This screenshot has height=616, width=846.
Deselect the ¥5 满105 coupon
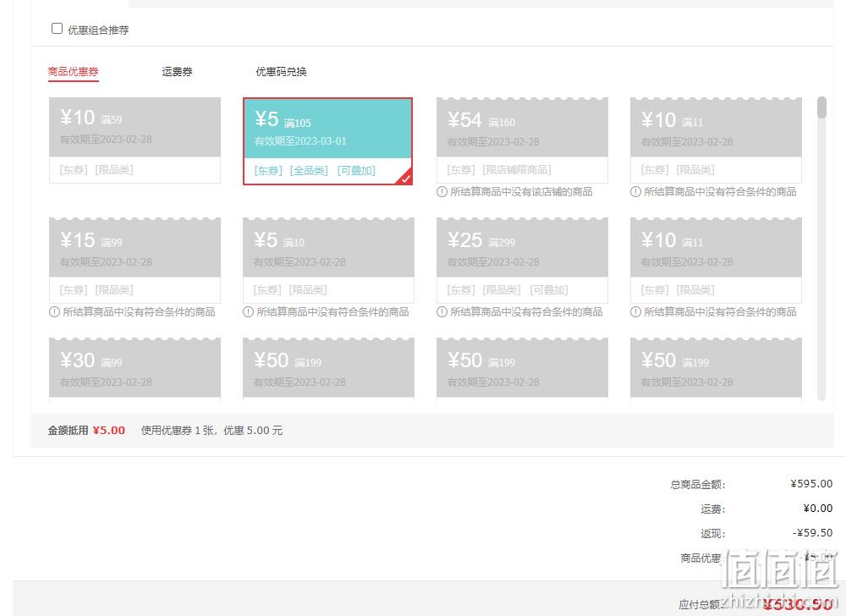(x=328, y=140)
